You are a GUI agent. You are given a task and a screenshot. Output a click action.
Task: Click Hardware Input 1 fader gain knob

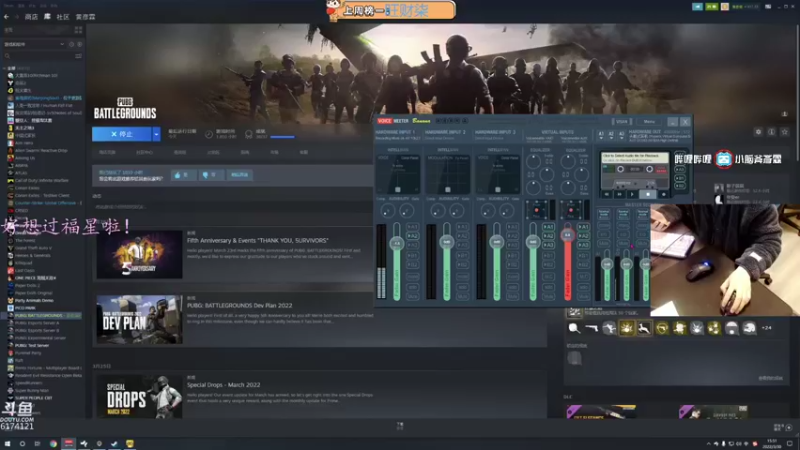pos(397,243)
